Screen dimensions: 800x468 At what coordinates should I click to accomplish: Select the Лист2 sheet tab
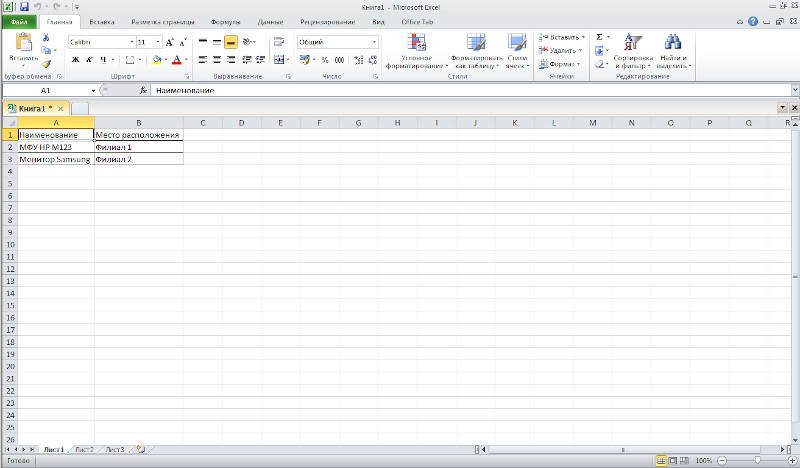pos(85,450)
